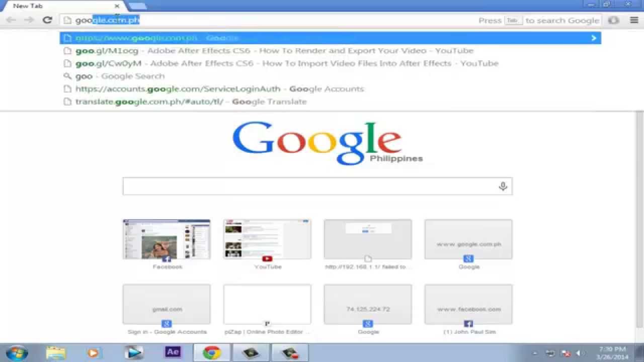Click the browser Back arrow
The width and height of the screenshot is (644, 362).
click(11, 20)
